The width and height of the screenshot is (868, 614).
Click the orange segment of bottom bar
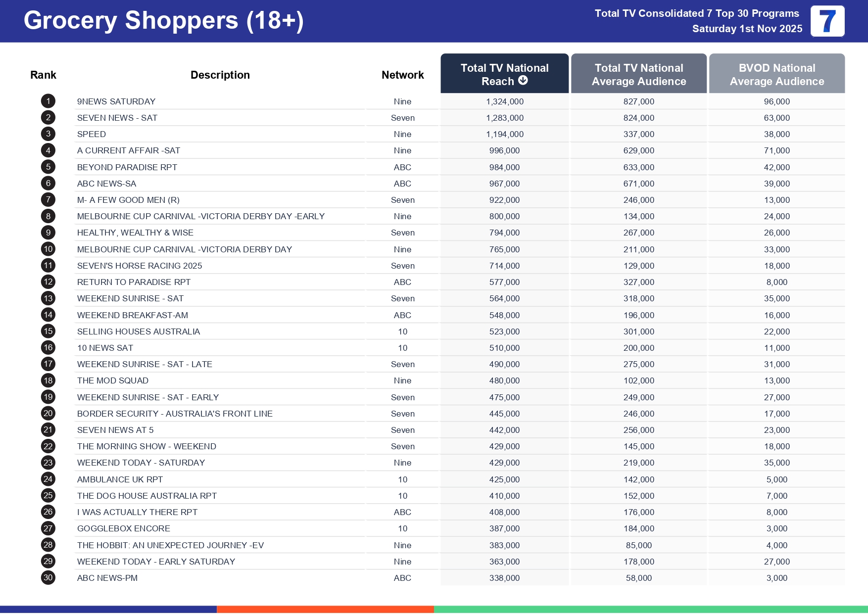tap(325, 609)
